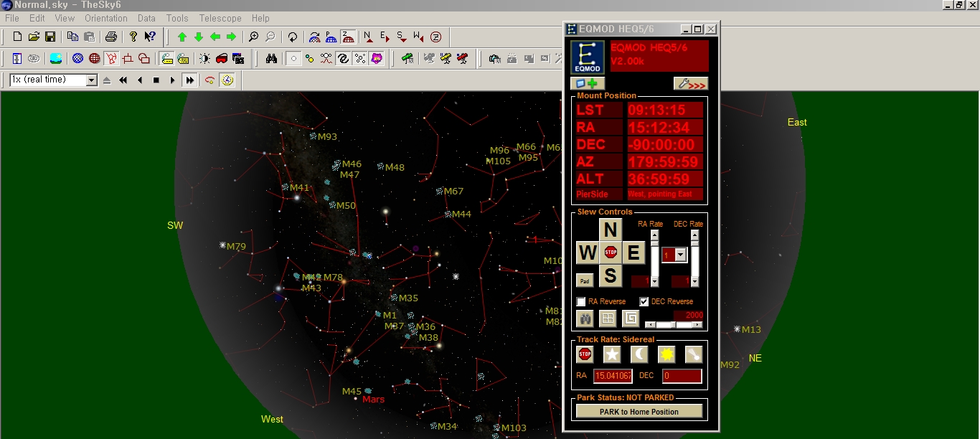Stop tracking with the Track Rate stop icon

pos(585,354)
